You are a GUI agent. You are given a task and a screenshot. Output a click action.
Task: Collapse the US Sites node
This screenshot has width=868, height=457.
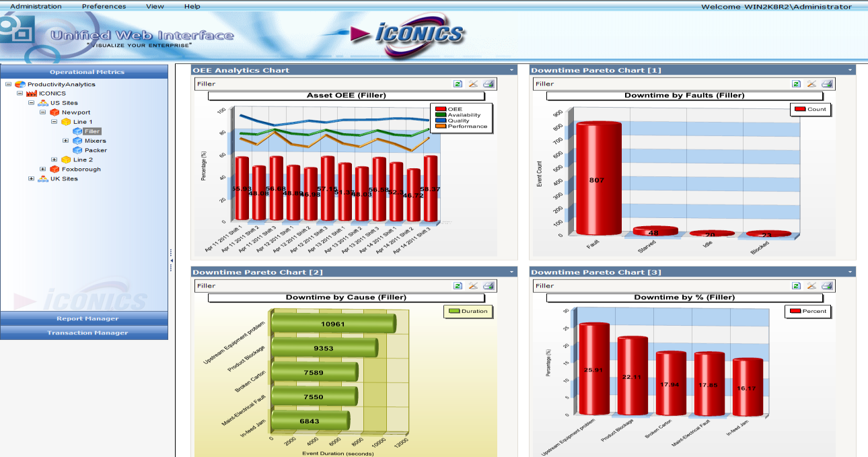tap(31, 103)
